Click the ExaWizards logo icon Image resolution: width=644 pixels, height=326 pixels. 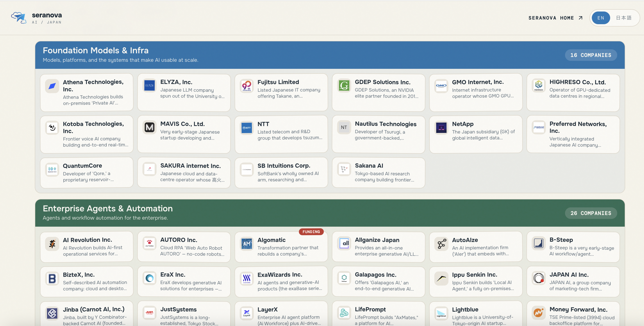(x=247, y=278)
